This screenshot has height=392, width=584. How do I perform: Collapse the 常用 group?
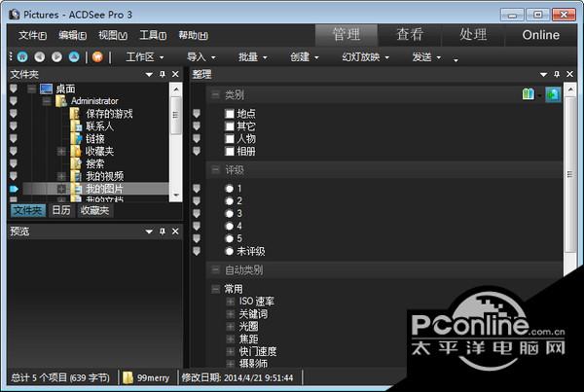(x=216, y=289)
